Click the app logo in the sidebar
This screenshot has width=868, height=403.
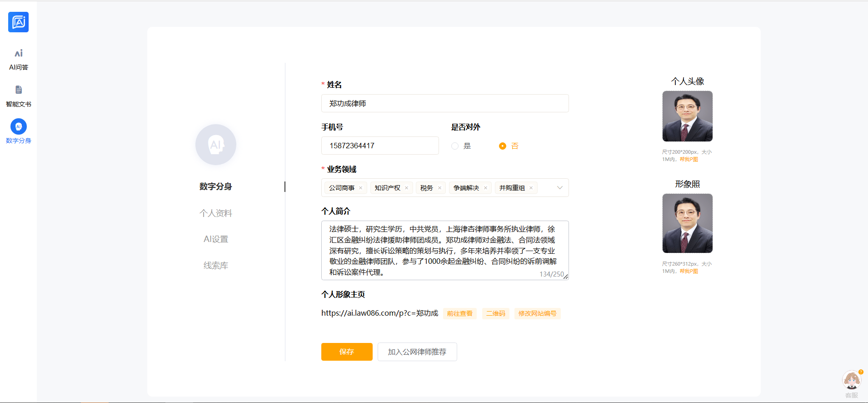click(18, 22)
